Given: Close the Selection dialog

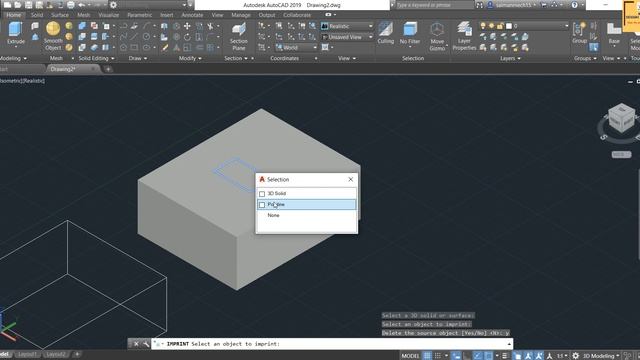Looking at the screenshot, I should (x=351, y=179).
